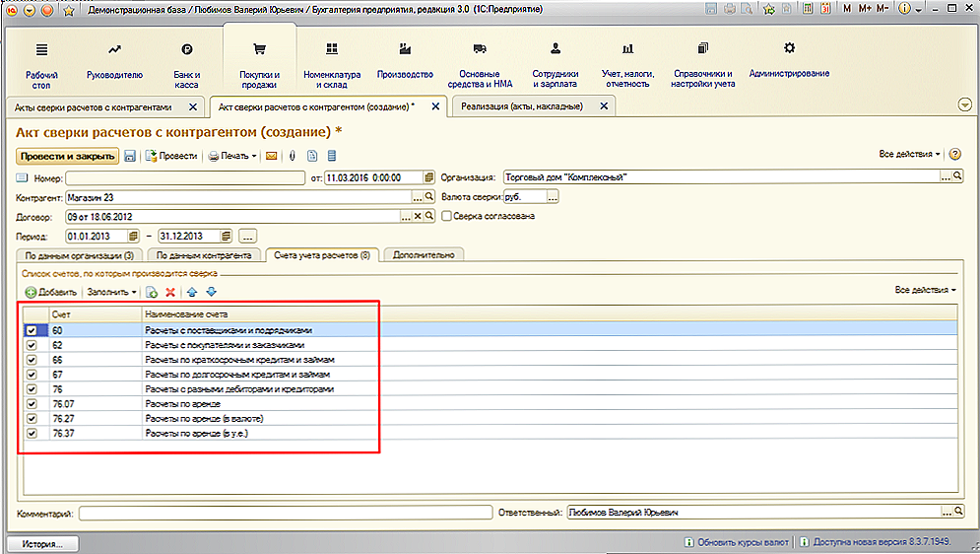
Task: Open the Производство section
Action: pyautogui.click(x=405, y=61)
